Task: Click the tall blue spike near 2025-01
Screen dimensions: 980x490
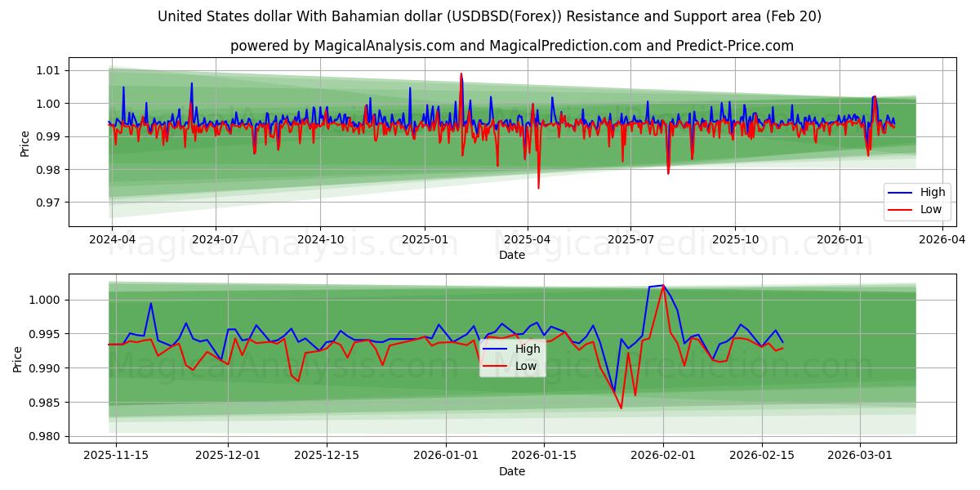Action: [x=411, y=88]
